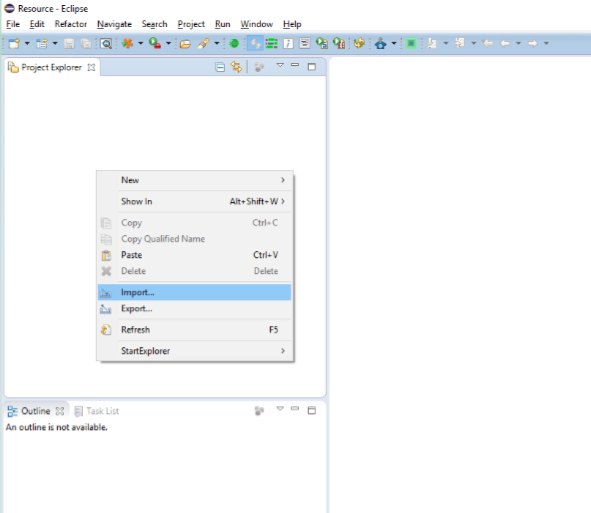Image resolution: width=591 pixels, height=513 pixels.
Task: Click the Back navigation arrow
Action: pos(505,44)
